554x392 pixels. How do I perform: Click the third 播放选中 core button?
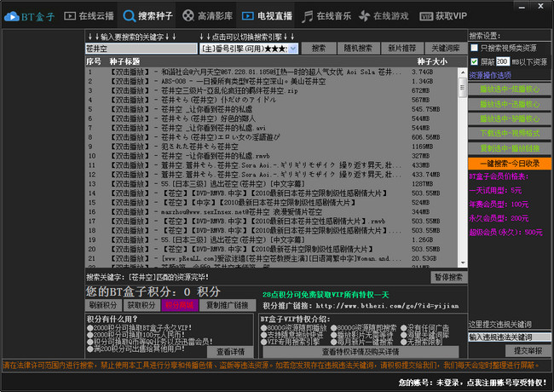tap(510, 118)
